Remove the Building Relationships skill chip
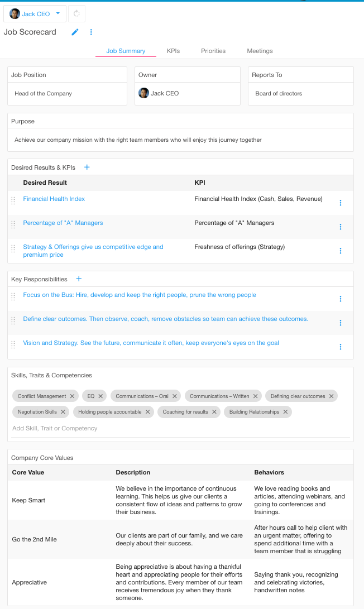The width and height of the screenshot is (364, 609). (x=285, y=412)
